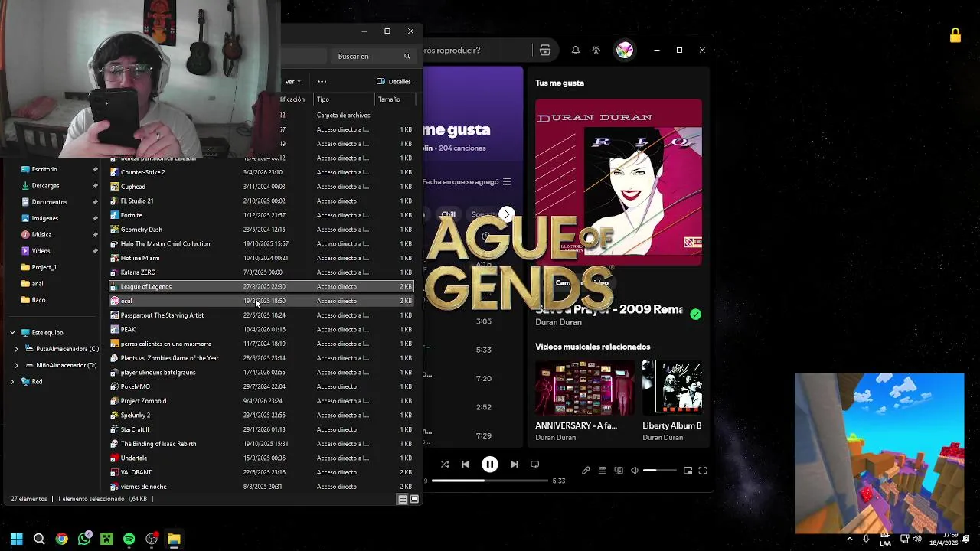The width and height of the screenshot is (980, 551).
Task: Select Cuphead shortcut
Action: 261,187
